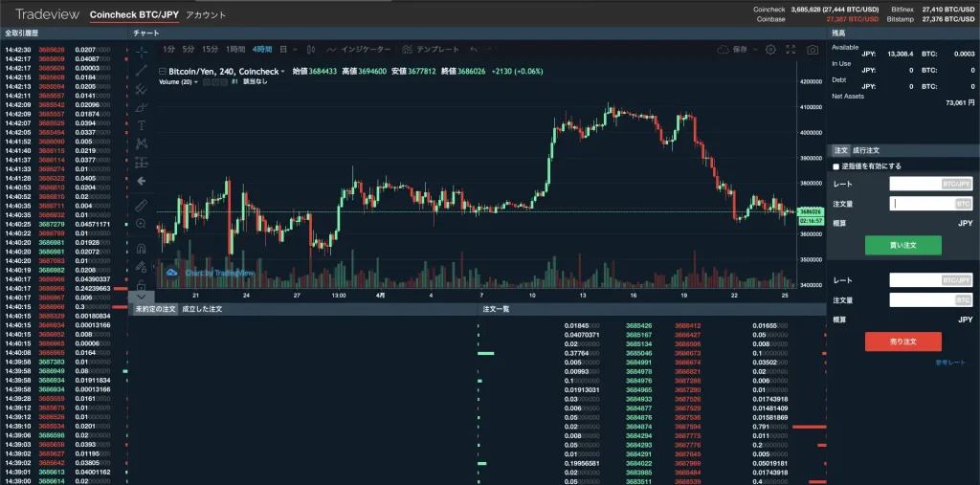Click the sell rate (レート) input field

(x=930, y=280)
